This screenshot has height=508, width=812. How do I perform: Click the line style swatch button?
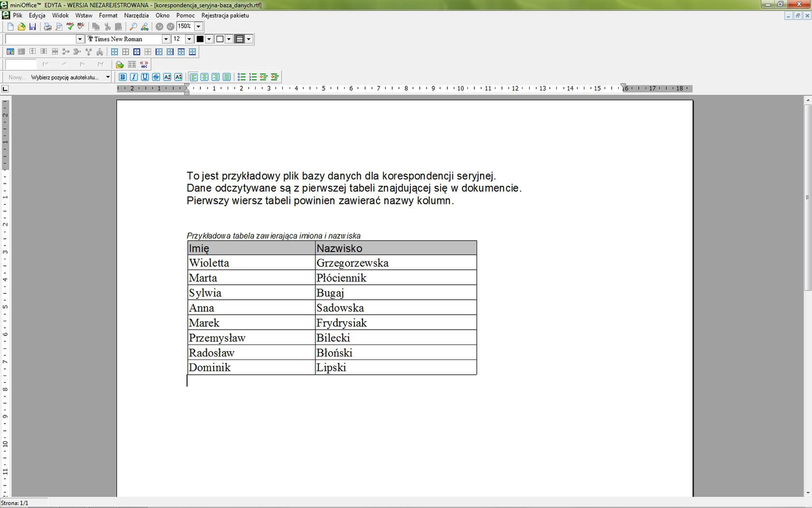tap(240, 39)
